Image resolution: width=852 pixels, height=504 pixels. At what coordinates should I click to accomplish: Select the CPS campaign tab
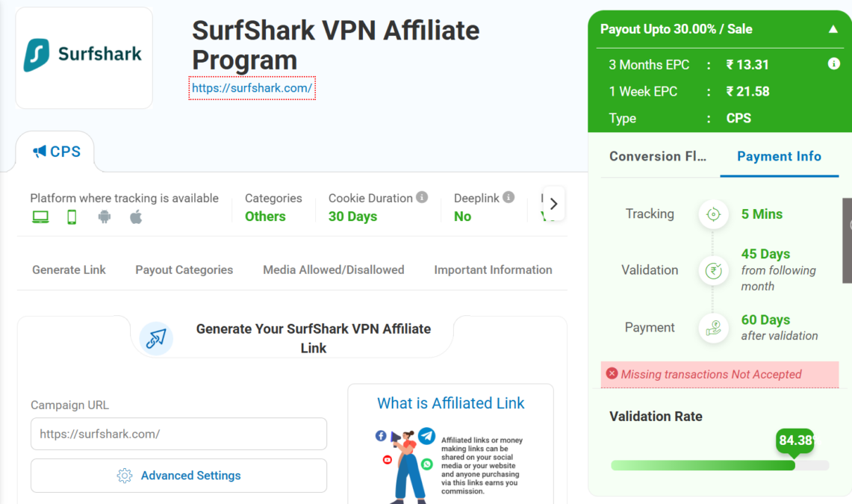click(56, 152)
